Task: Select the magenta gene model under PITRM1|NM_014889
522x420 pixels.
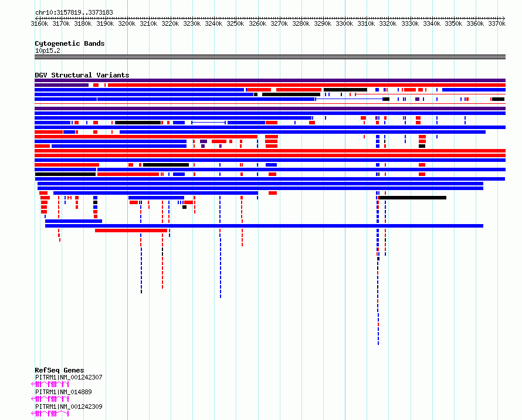Action: [50, 399]
